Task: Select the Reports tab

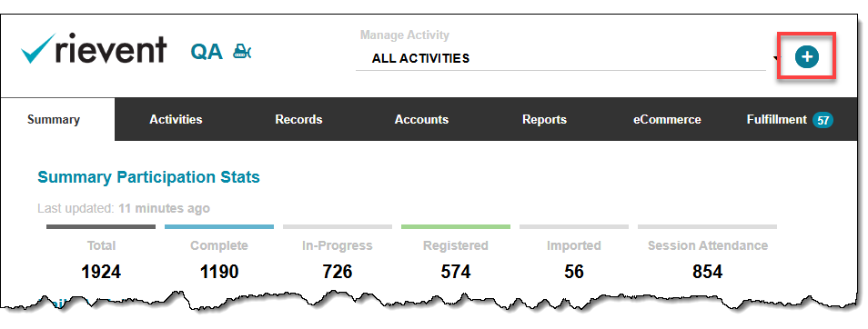Action: tap(544, 119)
